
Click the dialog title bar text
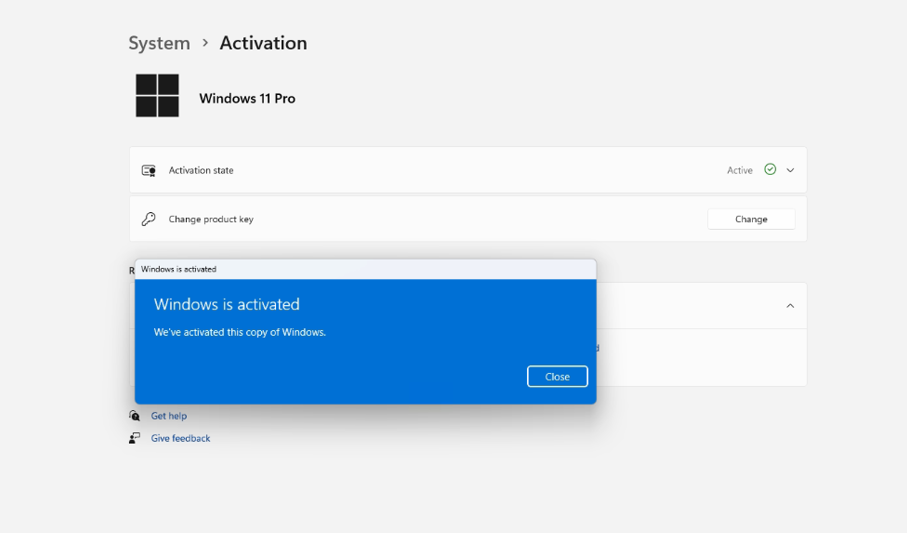[178, 269]
